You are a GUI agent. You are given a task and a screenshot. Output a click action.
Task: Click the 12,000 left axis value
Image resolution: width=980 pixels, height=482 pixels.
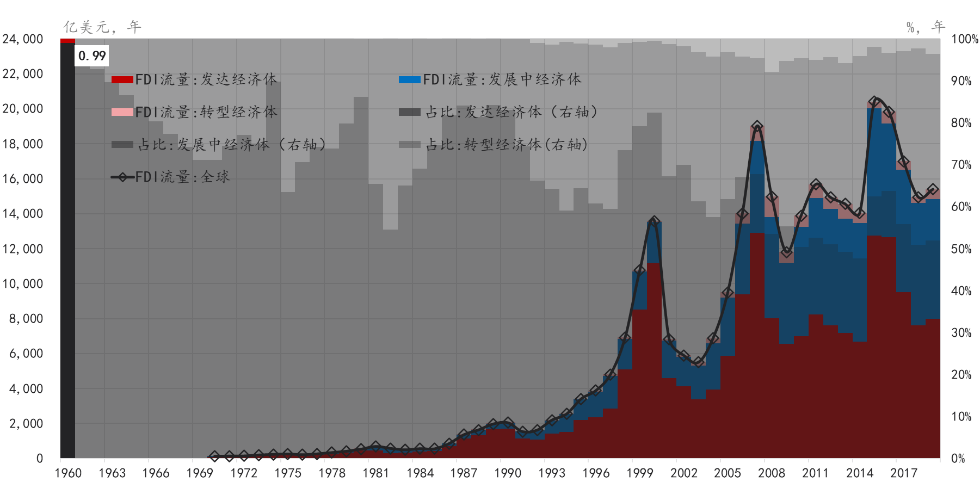[23, 249]
